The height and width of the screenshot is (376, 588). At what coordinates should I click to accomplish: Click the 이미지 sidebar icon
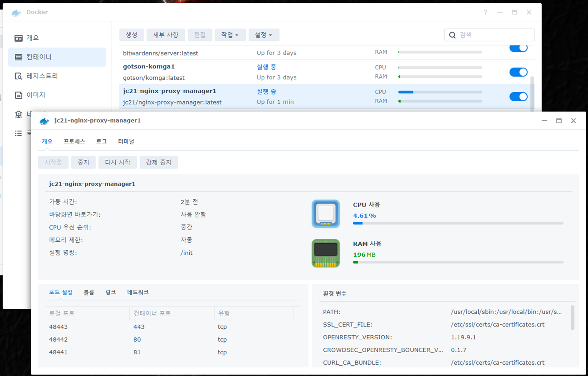point(18,95)
